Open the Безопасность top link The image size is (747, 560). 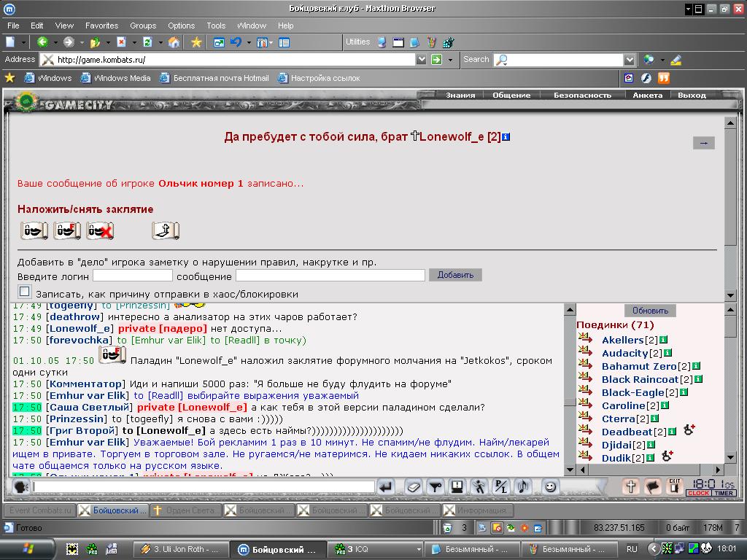click(x=582, y=96)
